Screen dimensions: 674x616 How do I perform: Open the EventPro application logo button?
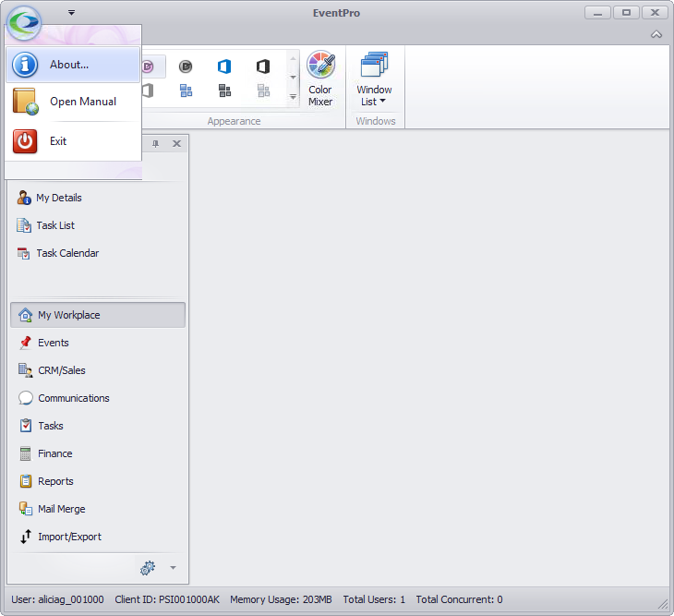pyautogui.click(x=24, y=23)
